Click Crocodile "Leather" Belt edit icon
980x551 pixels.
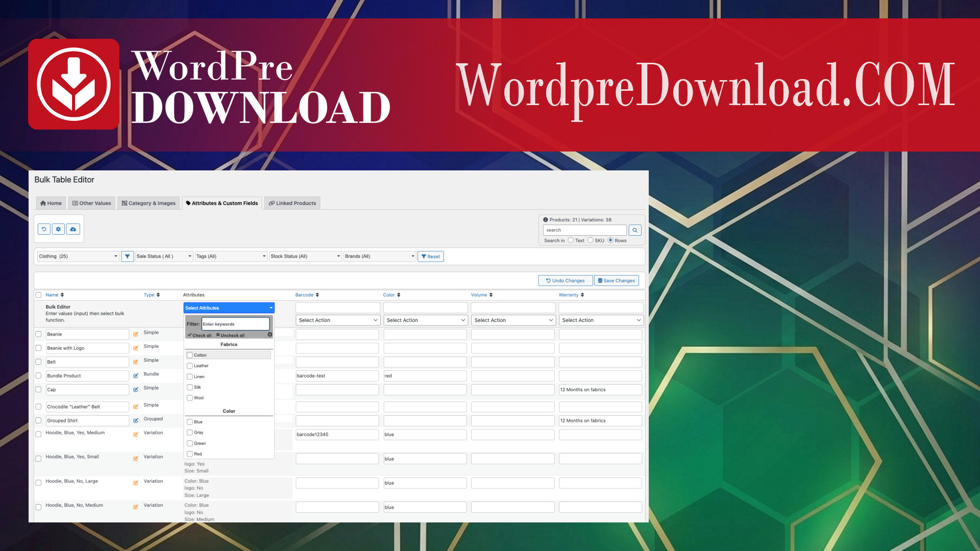pos(136,407)
